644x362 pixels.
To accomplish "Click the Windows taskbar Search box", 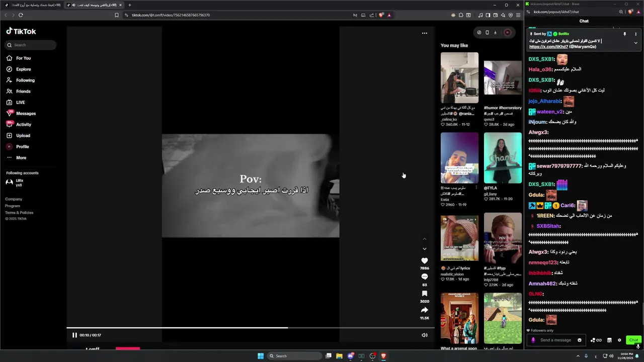I will (x=294, y=356).
